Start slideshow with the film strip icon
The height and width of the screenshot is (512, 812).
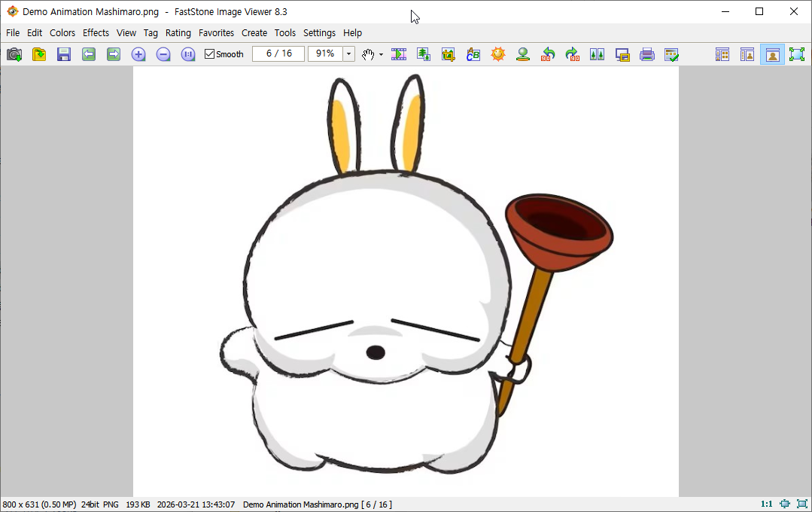[399, 54]
